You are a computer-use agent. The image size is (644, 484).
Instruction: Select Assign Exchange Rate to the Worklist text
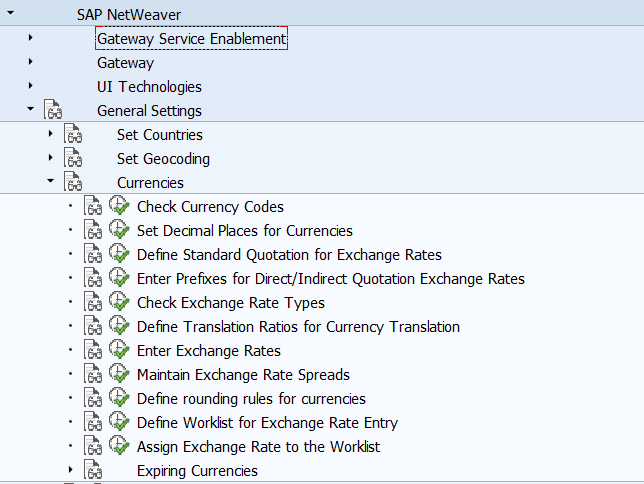point(258,447)
